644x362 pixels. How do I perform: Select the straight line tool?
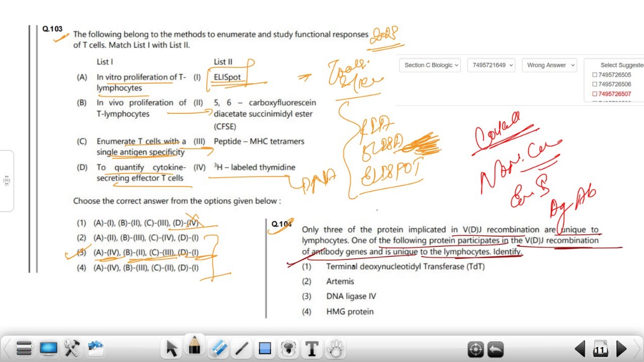click(x=242, y=348)
